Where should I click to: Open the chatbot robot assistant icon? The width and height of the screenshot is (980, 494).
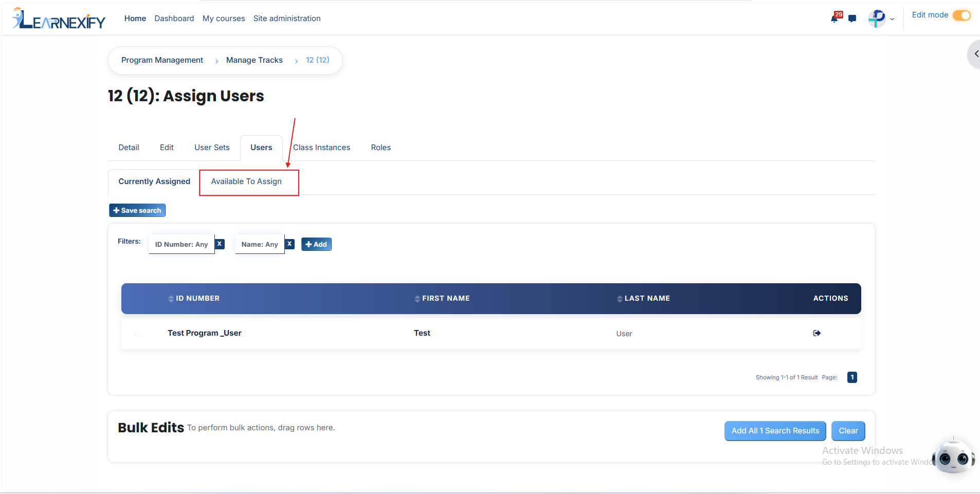click(953, 456)
